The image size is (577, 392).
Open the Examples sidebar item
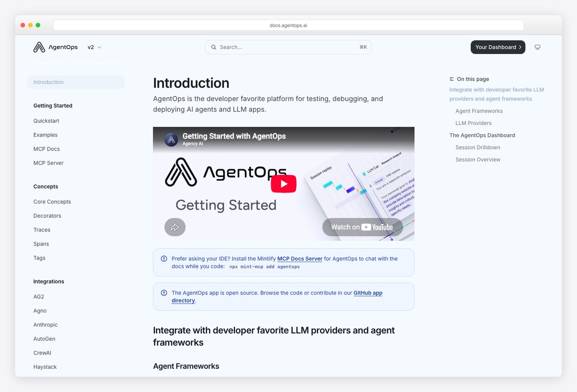click(x=45, y=135)
